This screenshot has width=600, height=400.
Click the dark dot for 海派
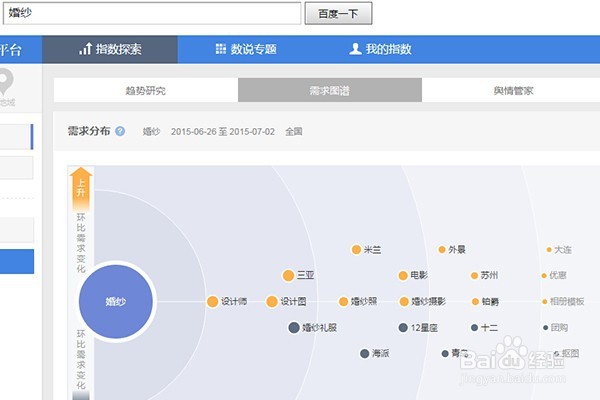[x=364, y=354]
